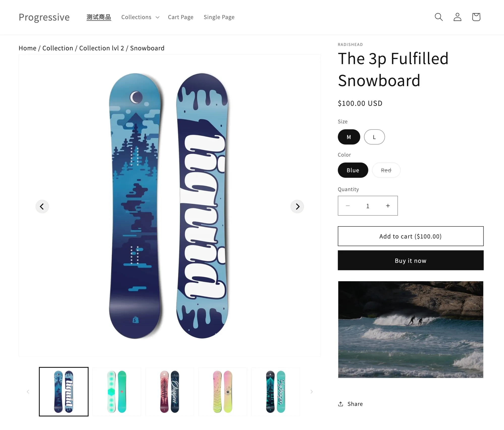Decrease quantity with minus button

[348, 206]
